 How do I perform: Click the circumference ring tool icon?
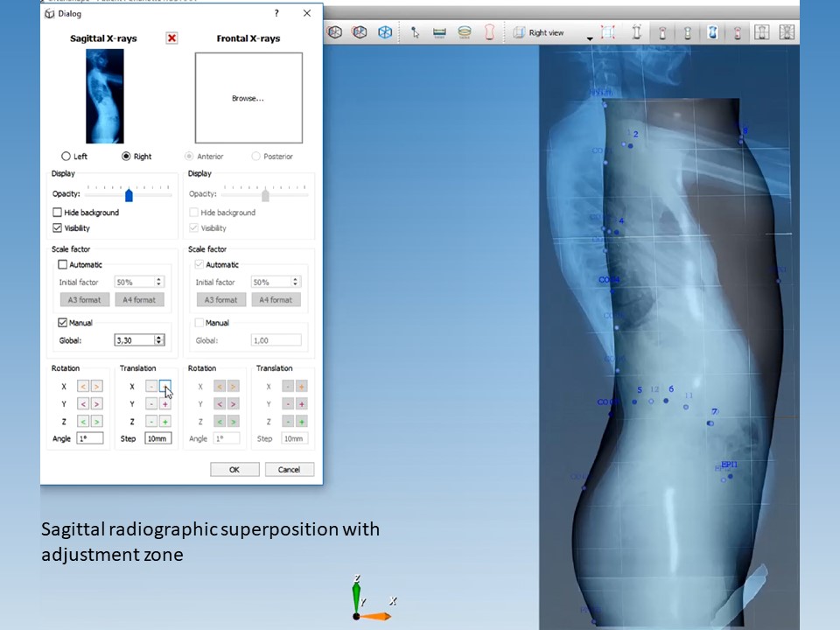point(465,32)
